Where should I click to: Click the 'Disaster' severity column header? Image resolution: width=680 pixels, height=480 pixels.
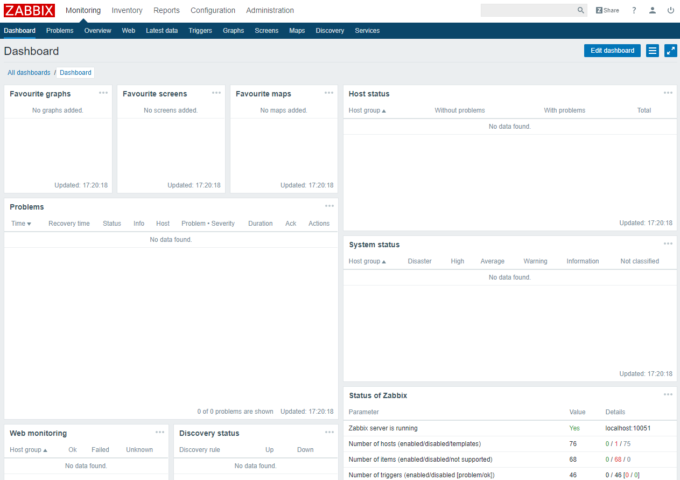419,261
